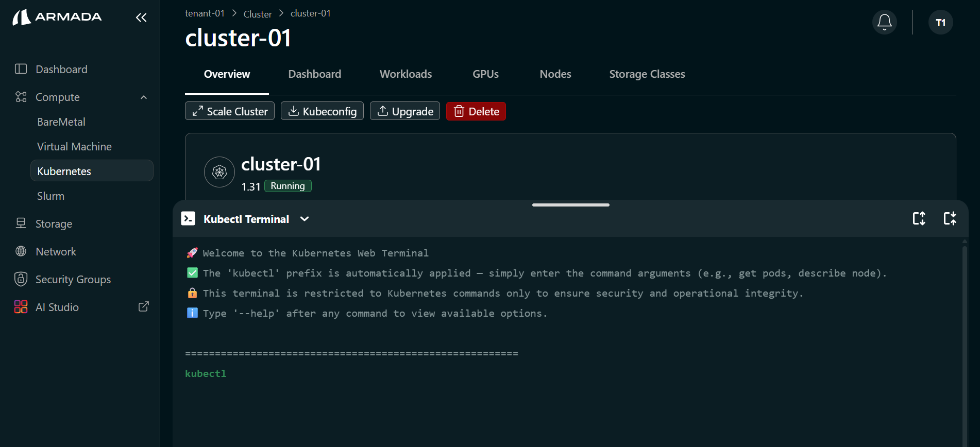The image size is (980, 447).
Task: Click the Network globe icon
Action: (21, 251)
